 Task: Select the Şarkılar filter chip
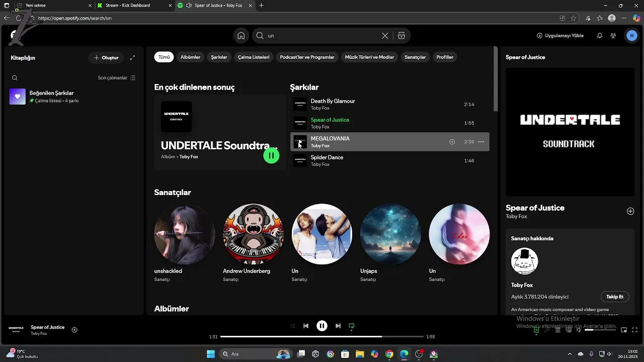pos(219,57)
